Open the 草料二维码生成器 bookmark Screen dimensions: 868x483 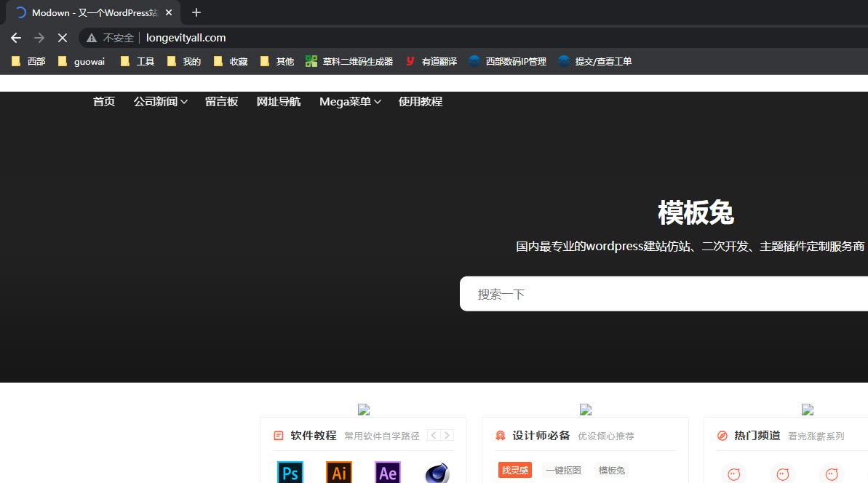click(x=349, y=61)
